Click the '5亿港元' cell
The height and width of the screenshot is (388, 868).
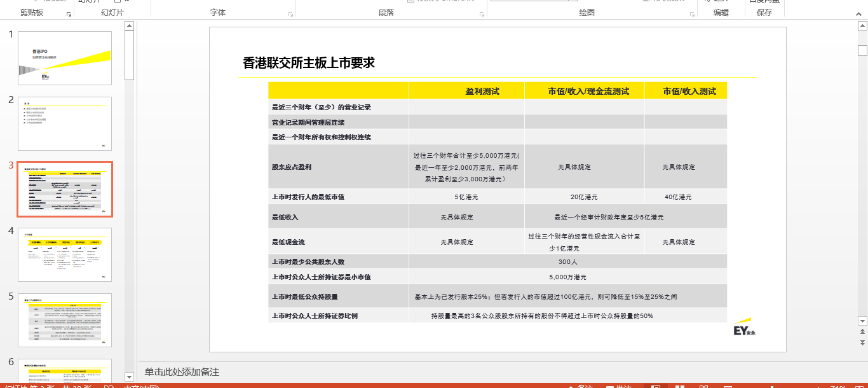466,197
